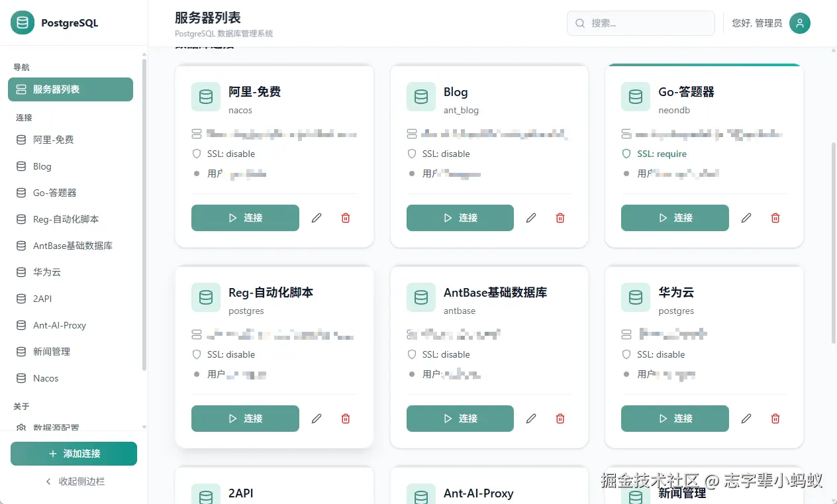The image size is (837, 504).
Task: Focus the 搜索 search field
Action: [641, 23]
